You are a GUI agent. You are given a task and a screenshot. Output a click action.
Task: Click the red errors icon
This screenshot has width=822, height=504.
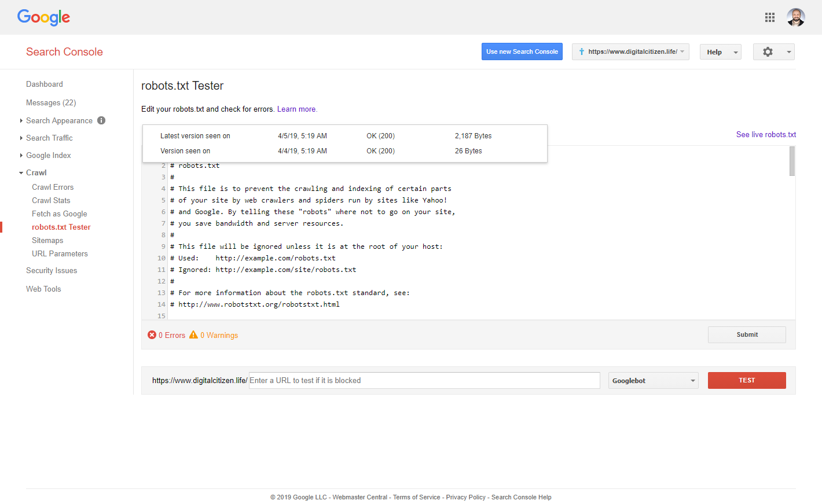coord(152,335)
